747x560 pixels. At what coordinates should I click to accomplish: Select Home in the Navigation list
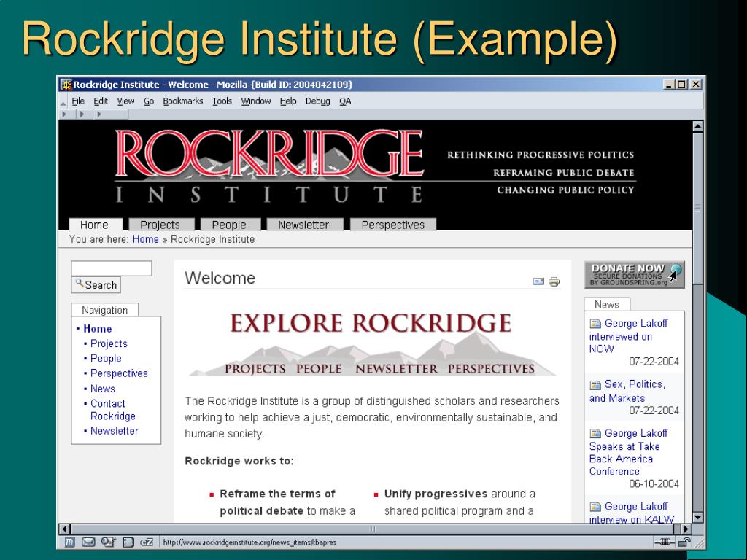click(x=98, y=329)
